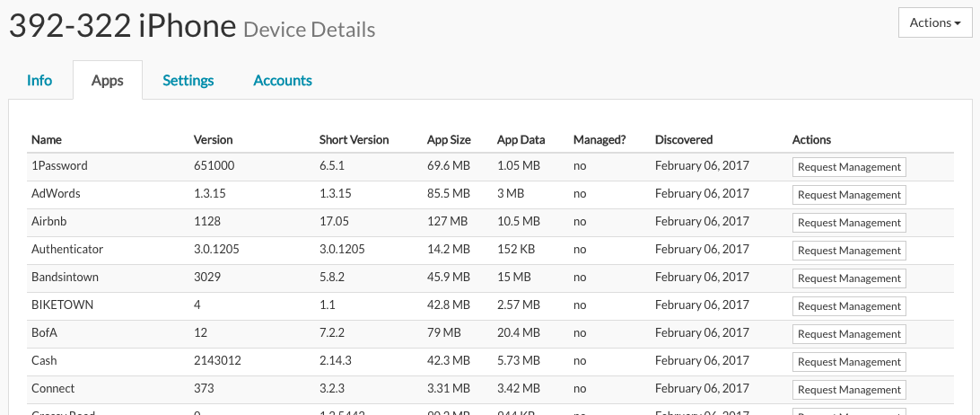Click app data 152 KB

click(x=516, y=249)
